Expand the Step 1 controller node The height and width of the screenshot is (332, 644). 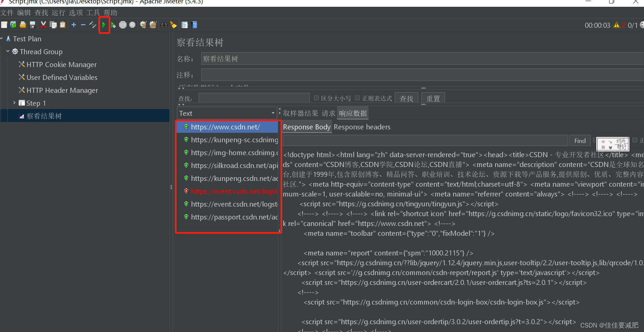pos(14,103)
